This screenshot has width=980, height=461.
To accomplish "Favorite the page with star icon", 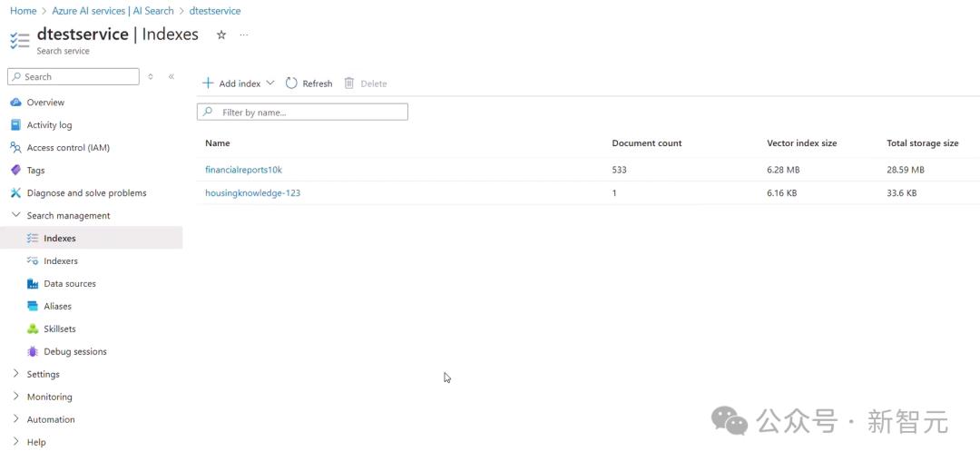I will [x=221, y=35].
